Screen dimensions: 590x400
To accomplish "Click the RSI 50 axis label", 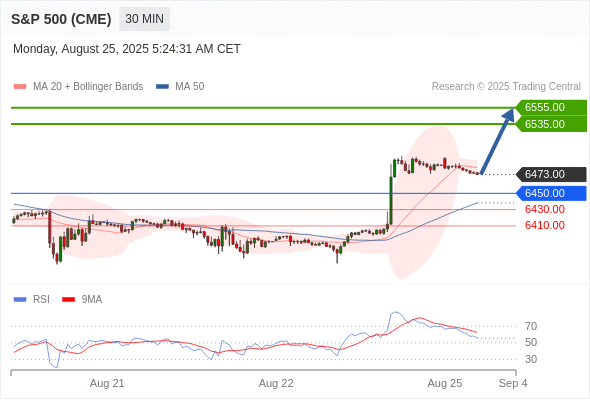I will (x=531, y=342).
